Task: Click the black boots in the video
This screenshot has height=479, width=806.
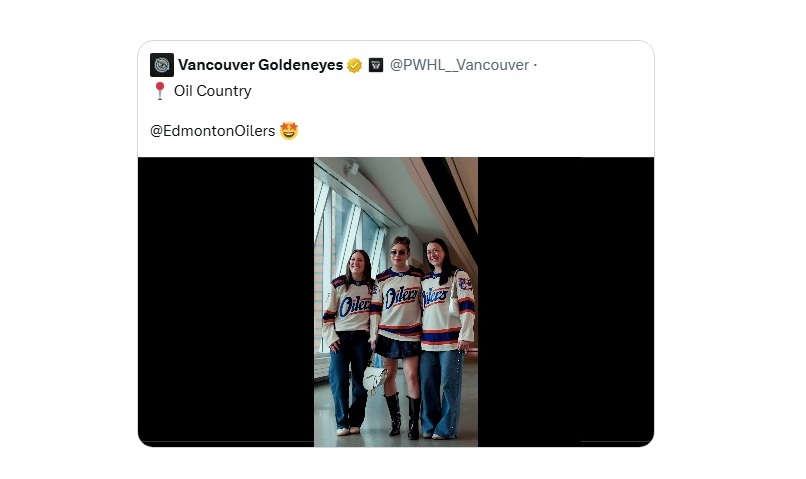Action: pos(402,415)
